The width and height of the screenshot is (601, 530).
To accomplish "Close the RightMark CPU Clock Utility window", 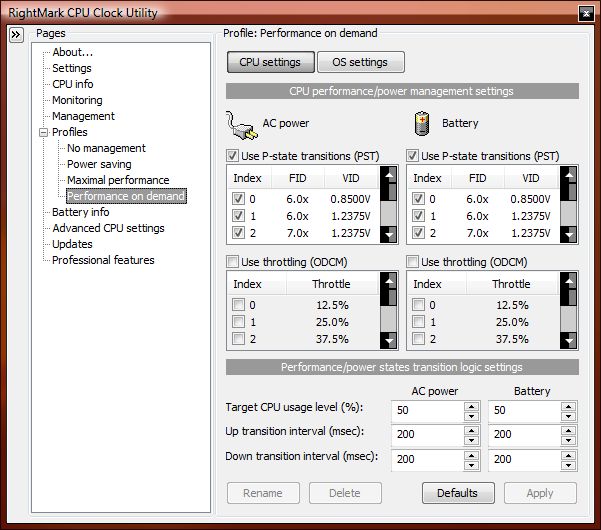I will pyautogui.click(x=586, y=14).
